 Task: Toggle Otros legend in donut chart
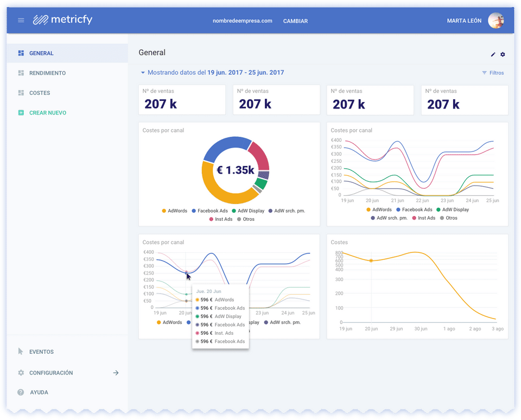pos(246,219)
